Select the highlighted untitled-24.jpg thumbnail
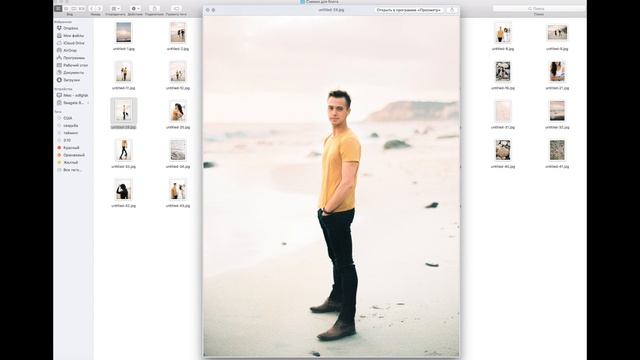The image size is (640, 360). click(x=124, y=111)
